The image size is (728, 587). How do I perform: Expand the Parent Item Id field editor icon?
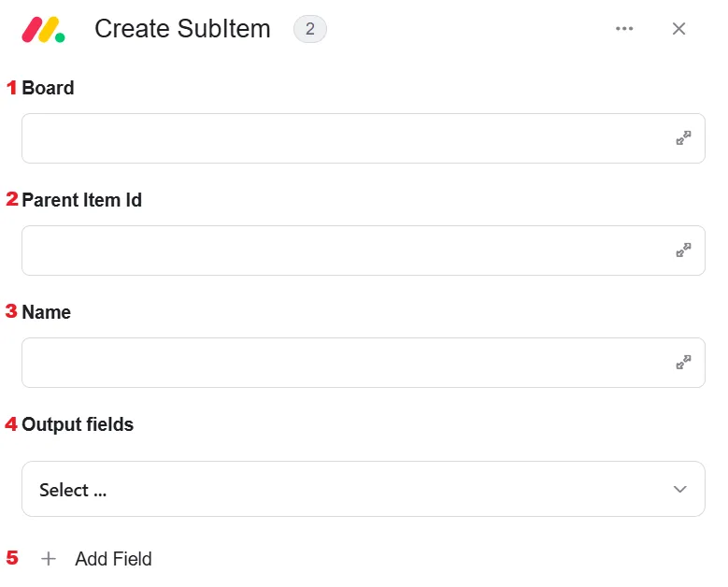(x=683, y=250)
